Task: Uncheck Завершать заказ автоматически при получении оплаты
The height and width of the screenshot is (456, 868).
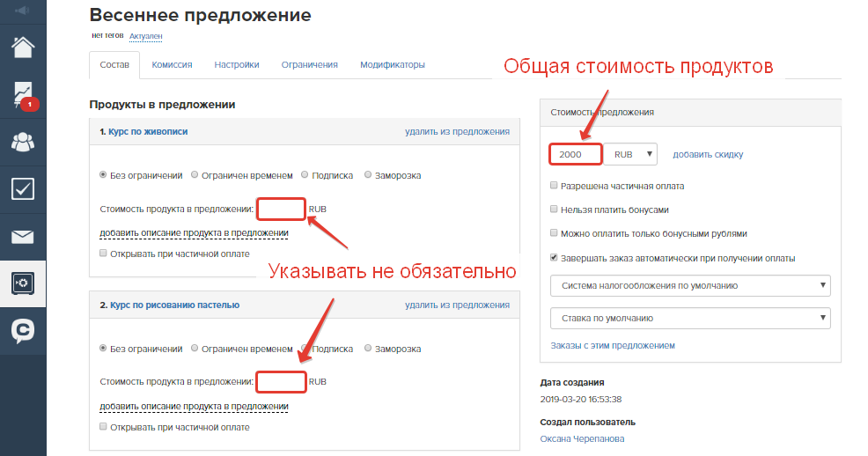Action: pos(554,257)
